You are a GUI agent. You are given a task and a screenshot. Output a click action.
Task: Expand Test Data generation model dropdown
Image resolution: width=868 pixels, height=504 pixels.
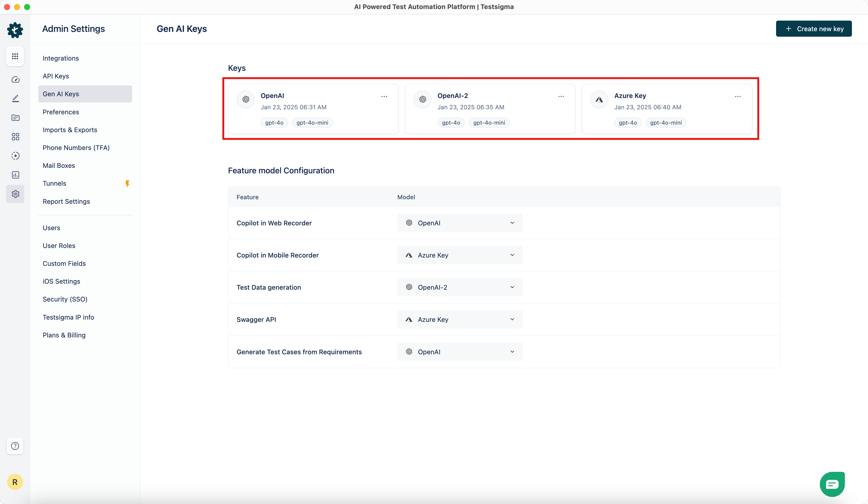459,287
